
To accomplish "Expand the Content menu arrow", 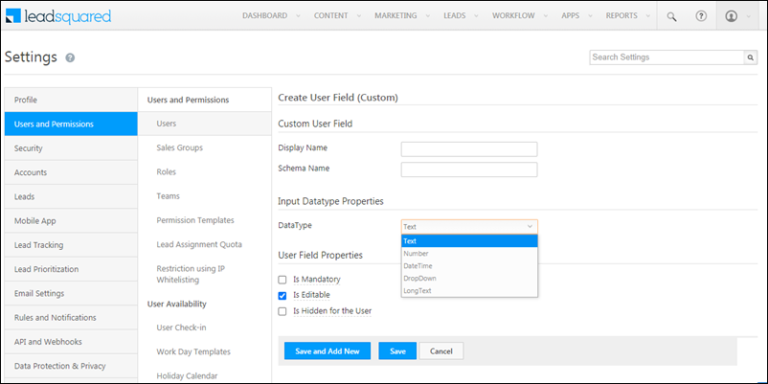I will point(359,16).
